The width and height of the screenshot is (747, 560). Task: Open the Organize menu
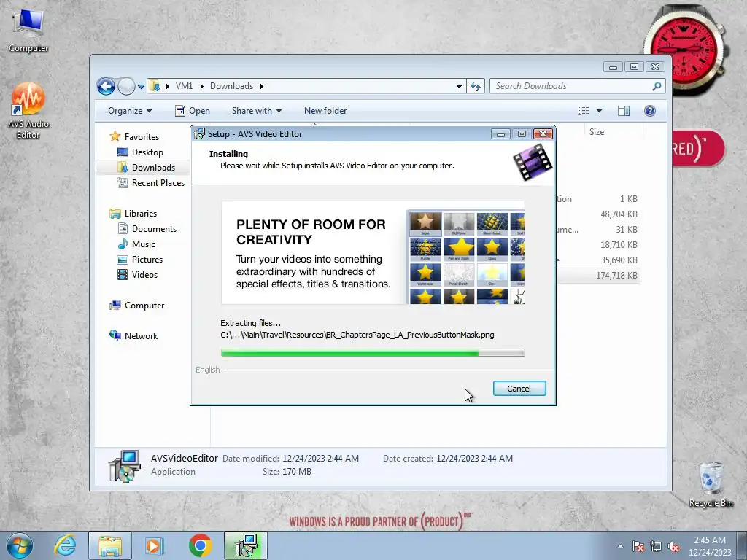(x=130, y=111)
